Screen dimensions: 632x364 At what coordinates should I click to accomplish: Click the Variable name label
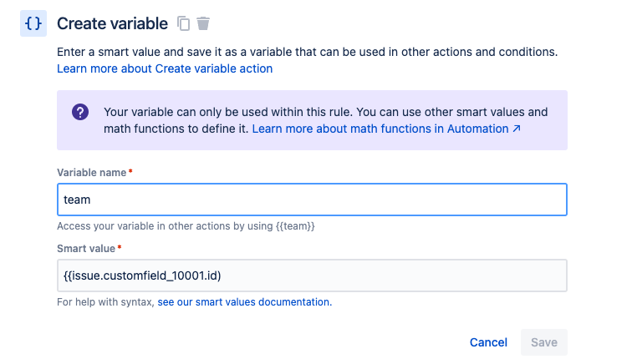point(91,172)
